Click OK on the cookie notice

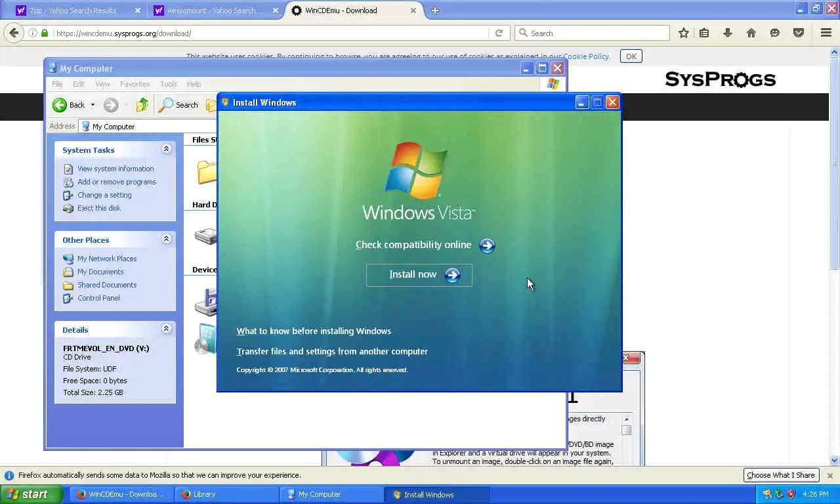tap(631, 56)
